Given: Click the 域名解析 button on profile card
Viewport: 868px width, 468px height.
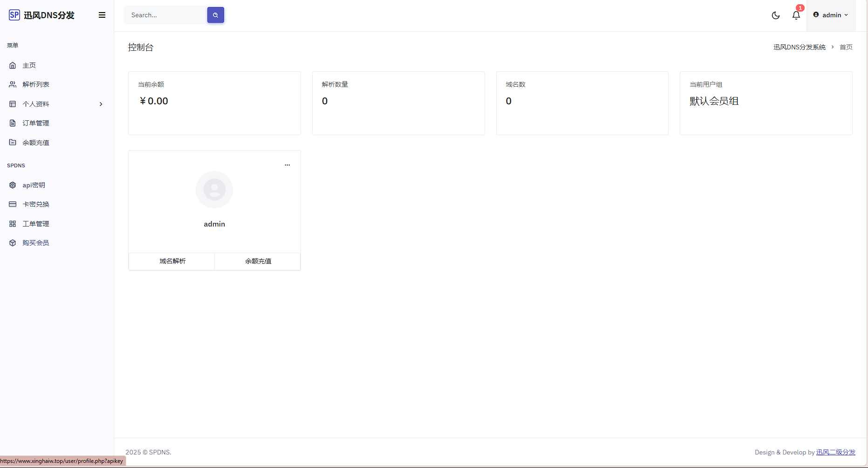Looking at the screenshot, I should click(x=172, y=261).
